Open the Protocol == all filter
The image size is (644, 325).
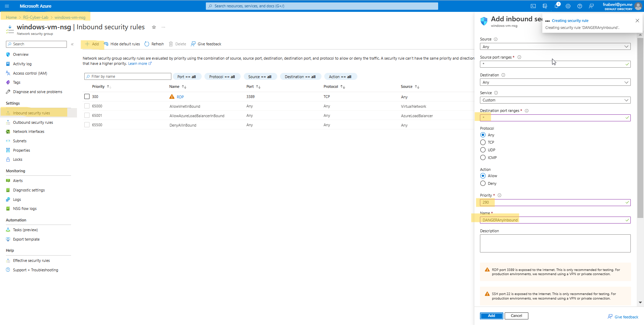[x=222, y=76]
